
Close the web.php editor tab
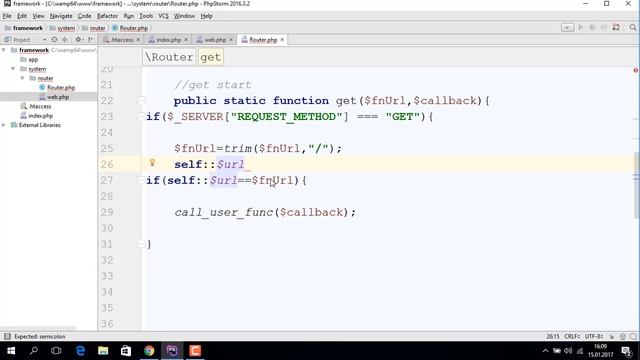point(231,40)
